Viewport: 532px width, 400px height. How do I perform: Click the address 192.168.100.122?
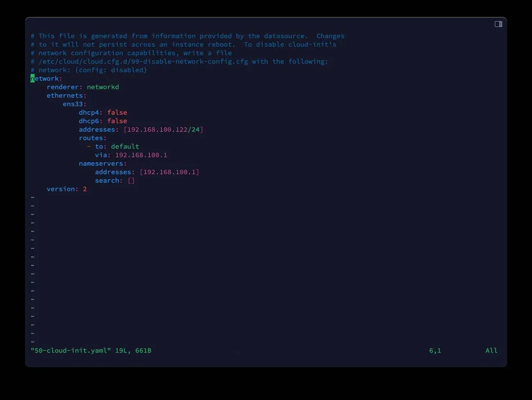pyautogui.click(x=157, y=129)
